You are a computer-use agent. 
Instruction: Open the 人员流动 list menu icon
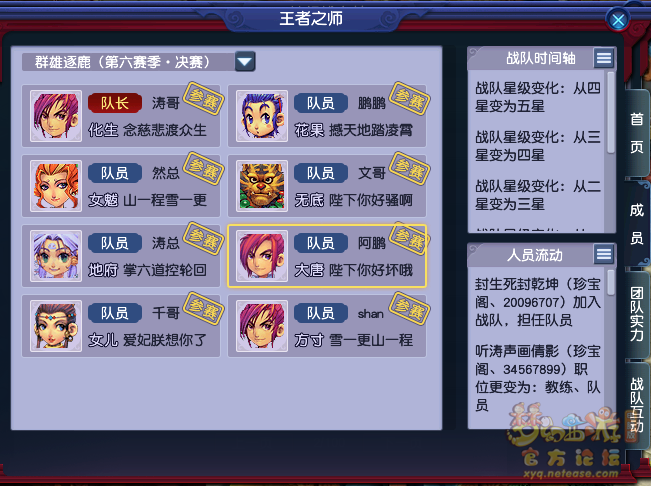tap(604, 254)
